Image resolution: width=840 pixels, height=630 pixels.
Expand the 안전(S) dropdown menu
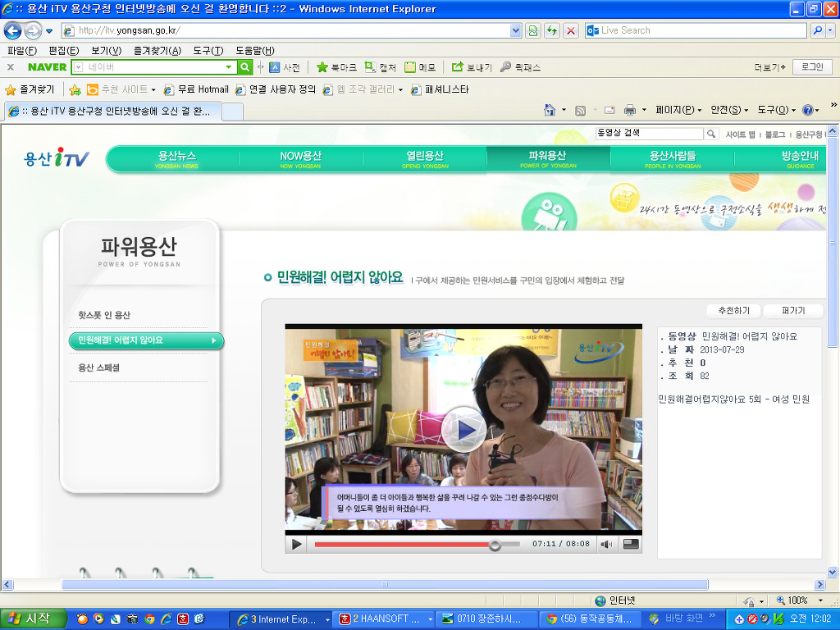tap(729, 110)
